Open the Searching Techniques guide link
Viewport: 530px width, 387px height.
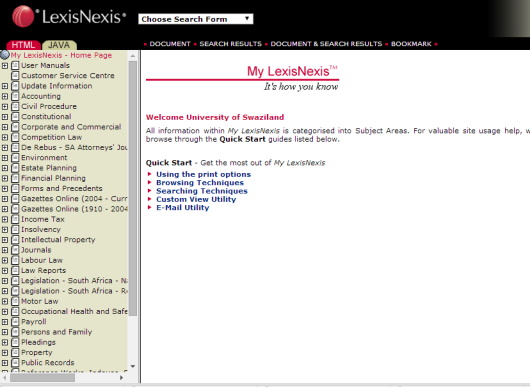pos(202,191)
